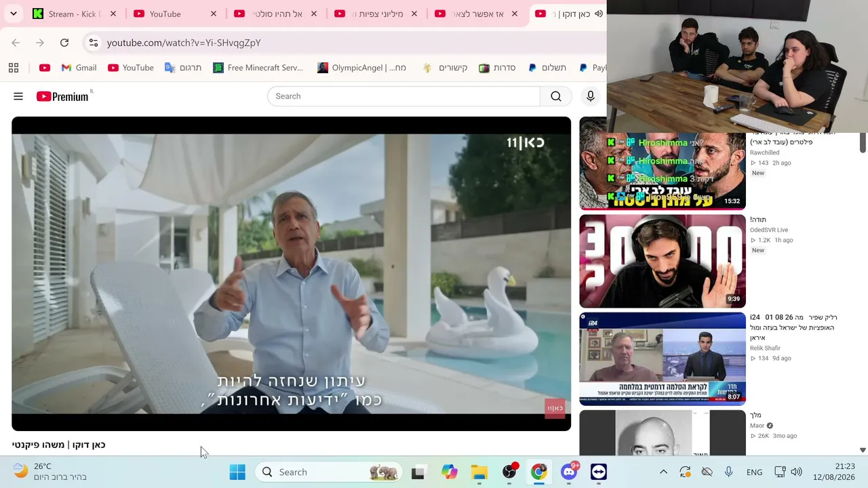Close the tab titled YouTube
The width and height of the screenshot is (868, 488).
tap(214, 14)
